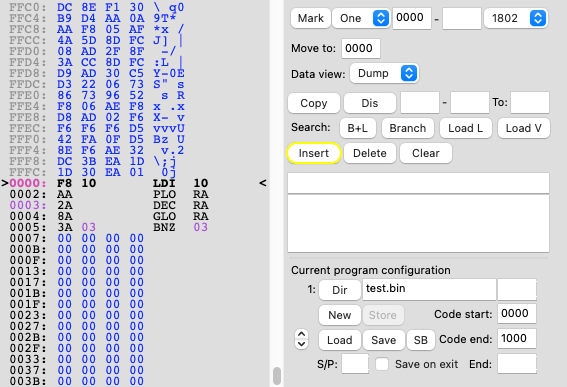567x387 pixels.
Task: Click the large multi-line output text area
Action: [x=418, y=223]
